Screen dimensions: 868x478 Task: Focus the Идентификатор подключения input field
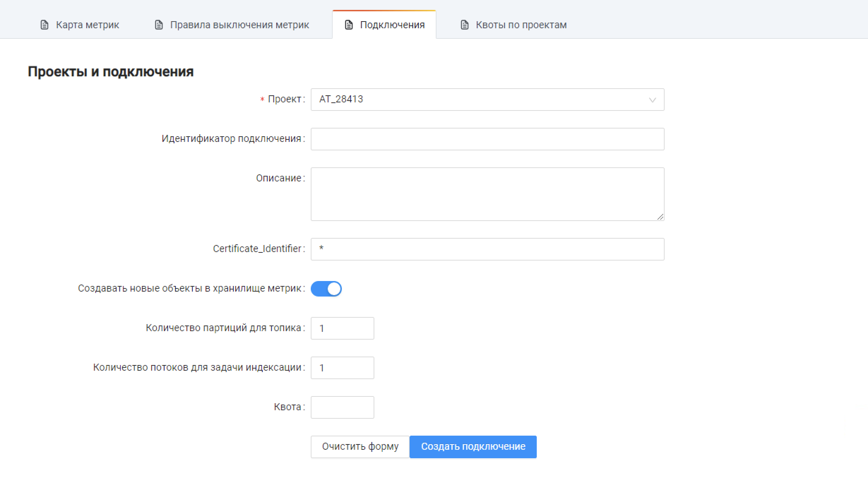click(x=487, y=139)
